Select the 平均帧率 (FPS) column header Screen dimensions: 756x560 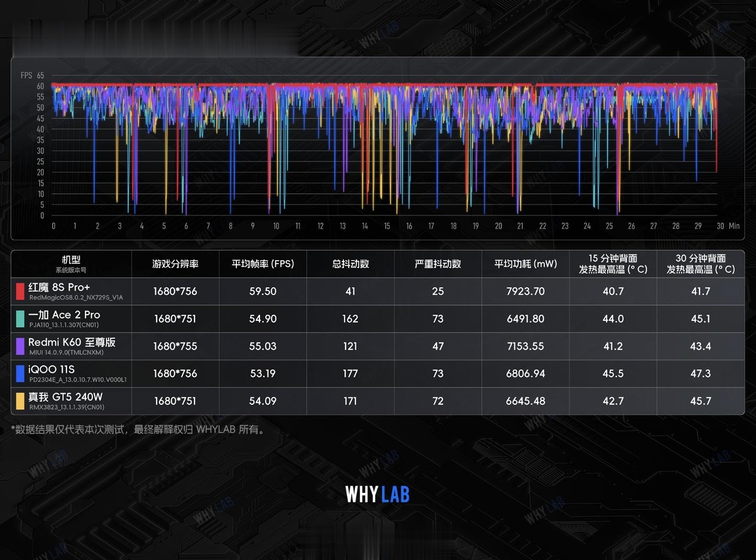[263, 264]
